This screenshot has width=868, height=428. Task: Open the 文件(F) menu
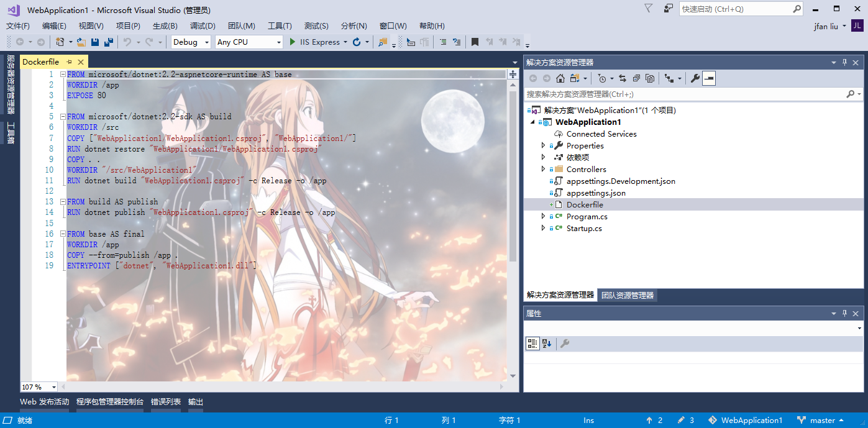pyautogui.click(x=18, y=26)
